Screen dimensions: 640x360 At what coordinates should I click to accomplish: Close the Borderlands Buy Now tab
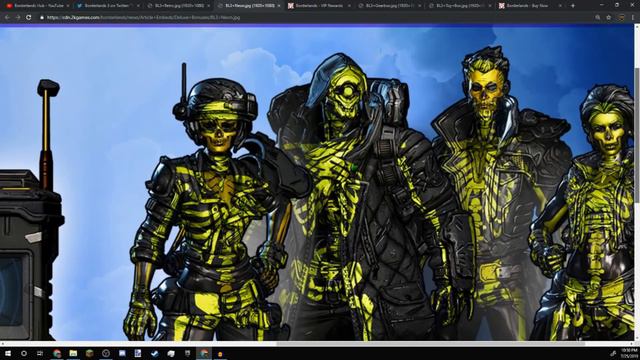coord(560,6)
